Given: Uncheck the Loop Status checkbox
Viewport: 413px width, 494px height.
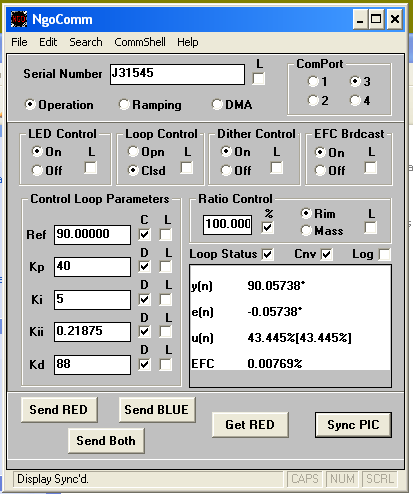Looking at the screenshot, I should pos(267,254).
